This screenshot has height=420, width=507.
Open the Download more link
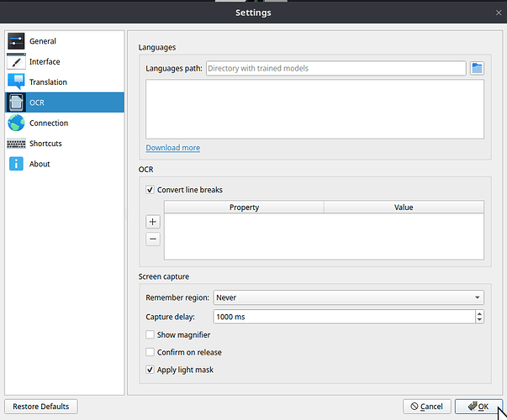(172, 148)
